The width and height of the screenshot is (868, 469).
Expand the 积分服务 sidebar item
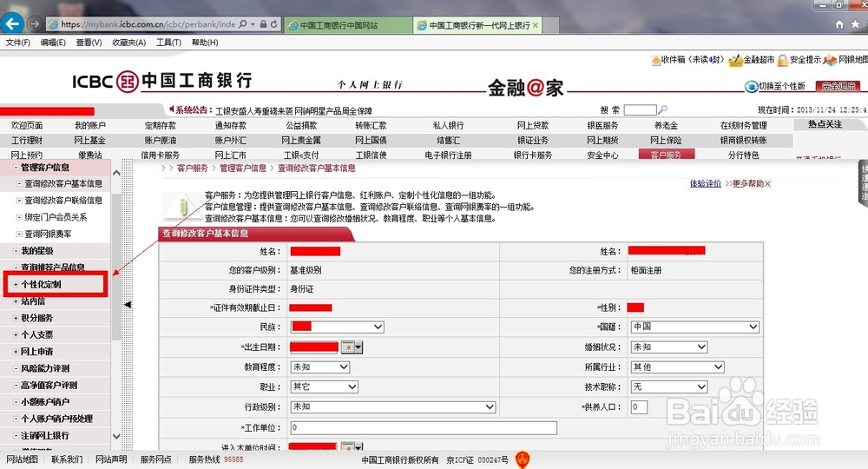click(16, 318)
